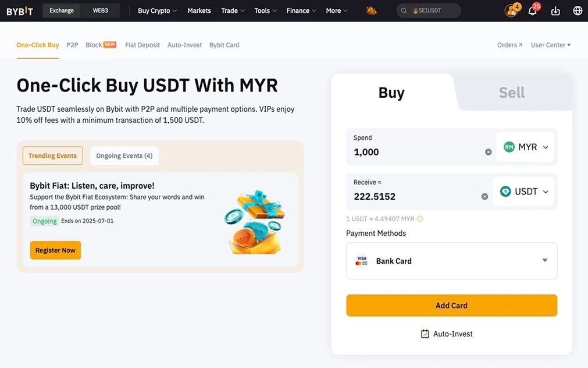This screenshot has width=588, height=368.
Task: Open the search bar showing SEIUSDT
Action: tap(429, 10)
